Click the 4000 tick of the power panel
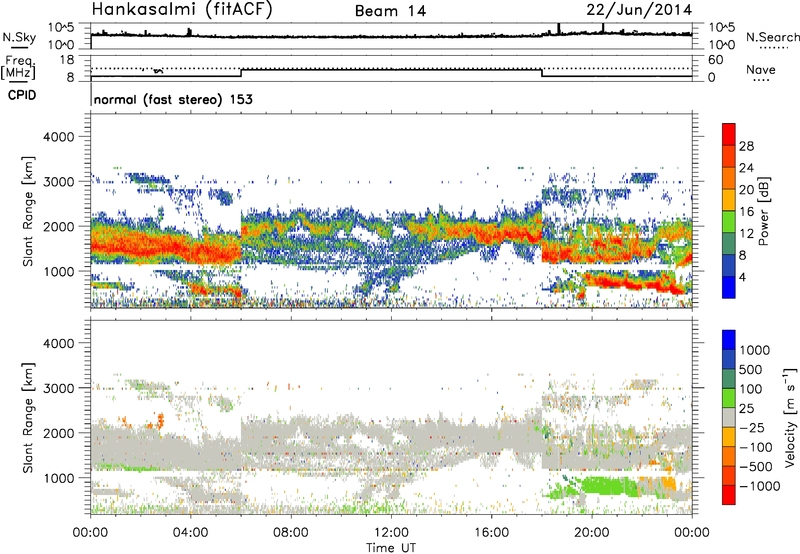 58,137
